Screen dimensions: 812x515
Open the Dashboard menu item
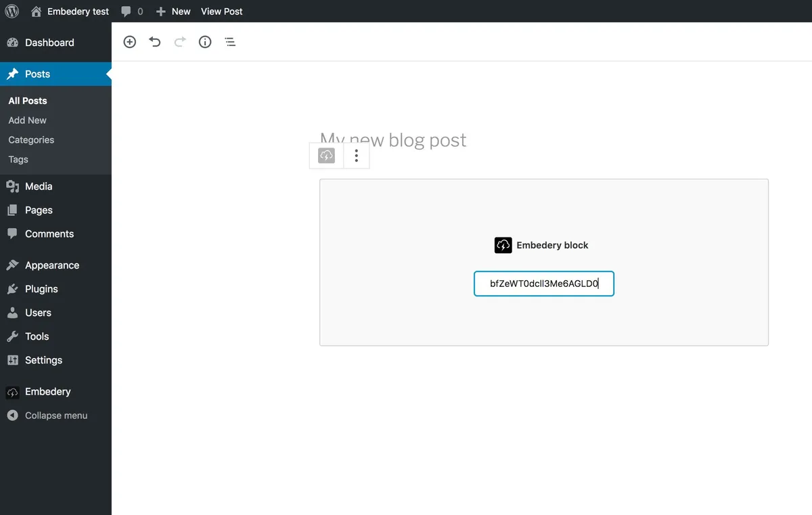[x=55, y=43]
